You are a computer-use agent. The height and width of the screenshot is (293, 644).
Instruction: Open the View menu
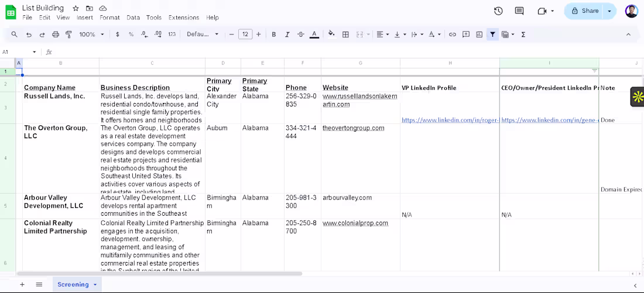tap(63, 18)
